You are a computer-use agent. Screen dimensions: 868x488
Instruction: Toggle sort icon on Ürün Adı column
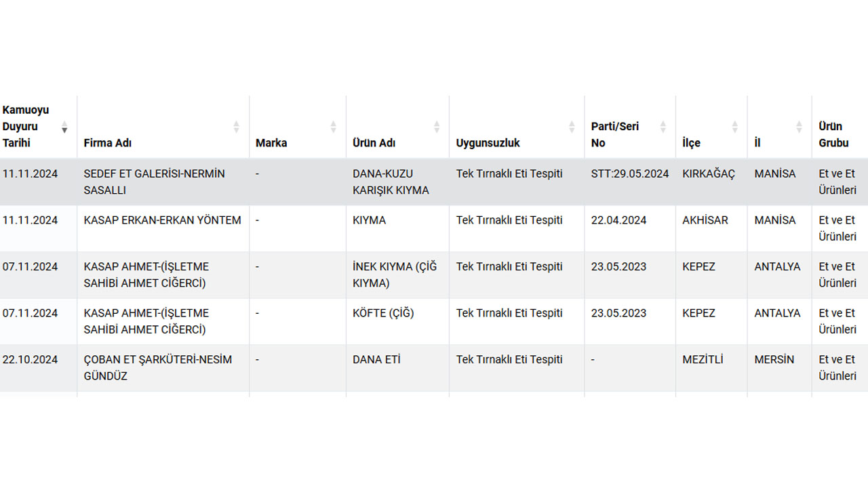click(x=437, y=127)
